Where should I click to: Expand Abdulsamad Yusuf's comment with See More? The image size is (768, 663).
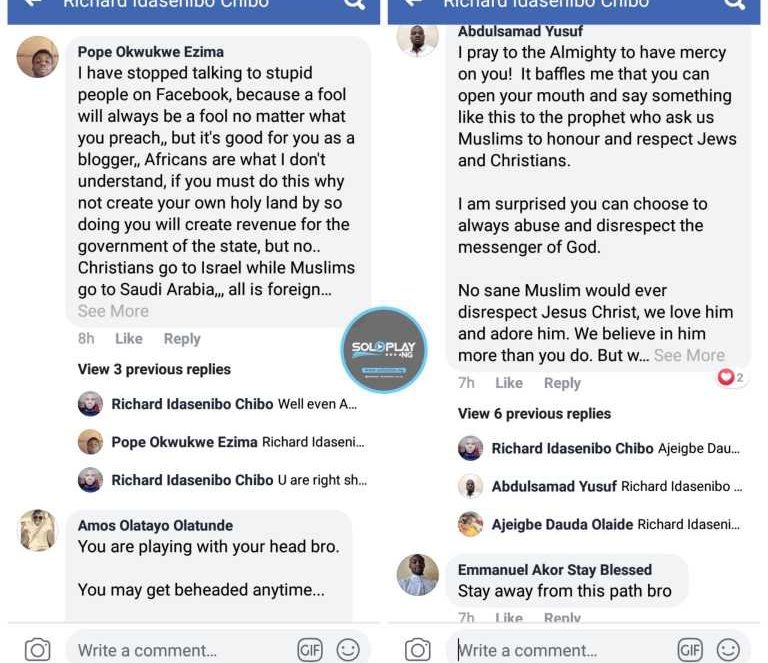tap(689, 355)
